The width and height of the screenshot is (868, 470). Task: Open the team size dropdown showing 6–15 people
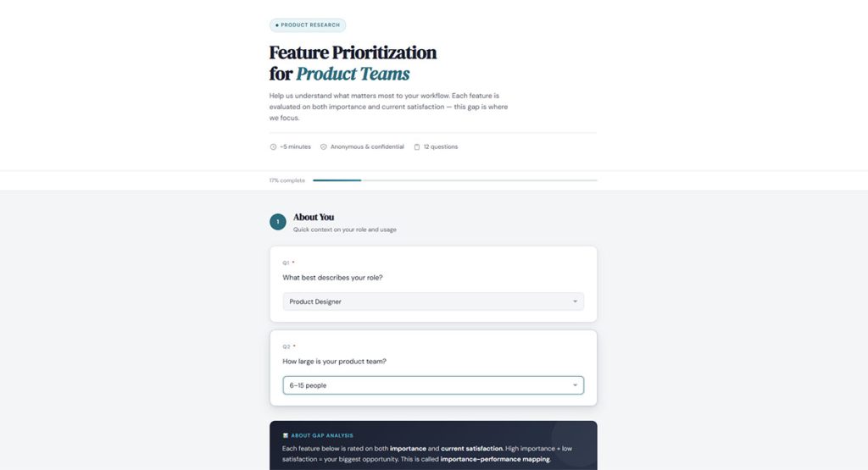tap(432, 385)
